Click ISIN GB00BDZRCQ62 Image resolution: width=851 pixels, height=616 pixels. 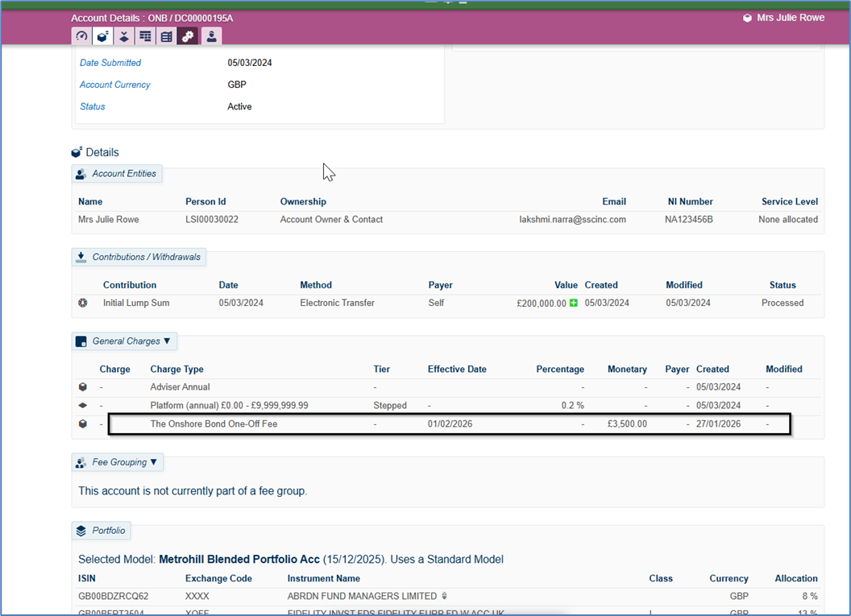pyautogui.click(x=113, y=596)
